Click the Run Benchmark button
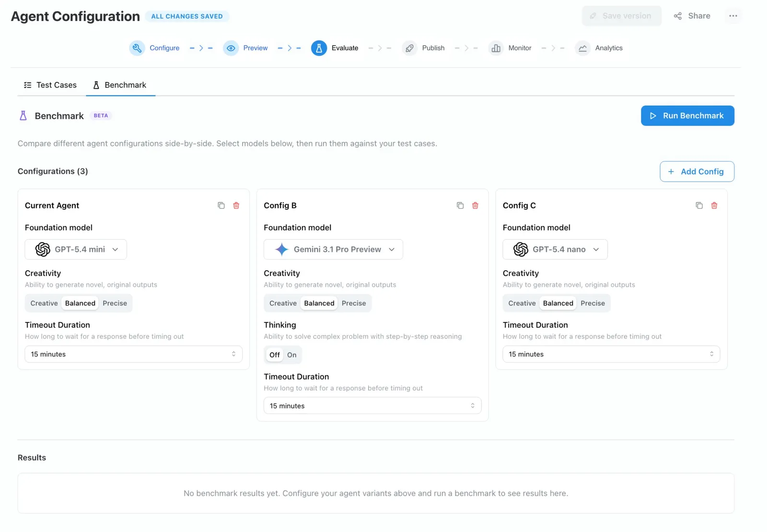The image size is (767, 532). [687, 116]
